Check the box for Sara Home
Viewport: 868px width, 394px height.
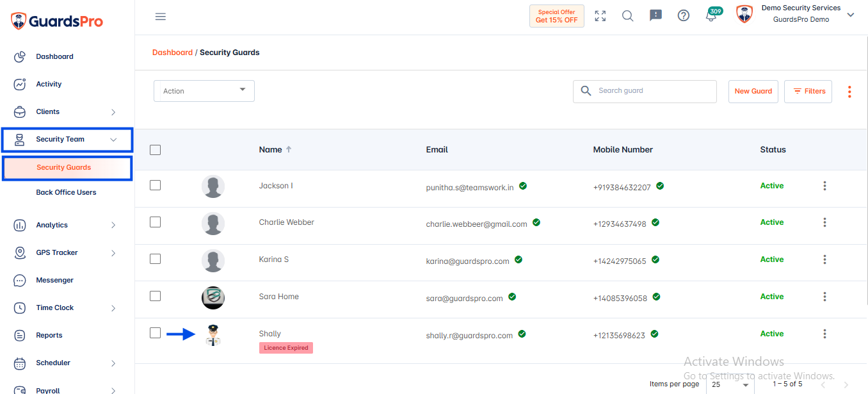coord(155,296)
